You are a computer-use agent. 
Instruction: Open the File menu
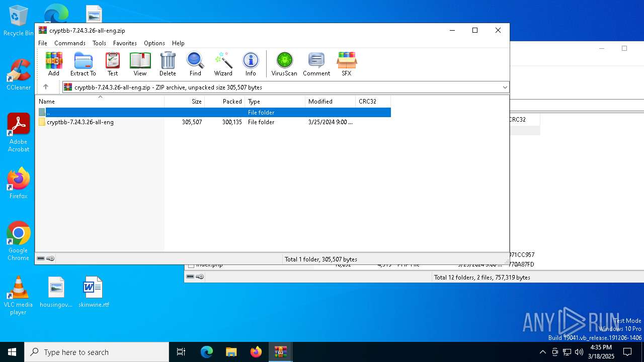coord(43,43)
